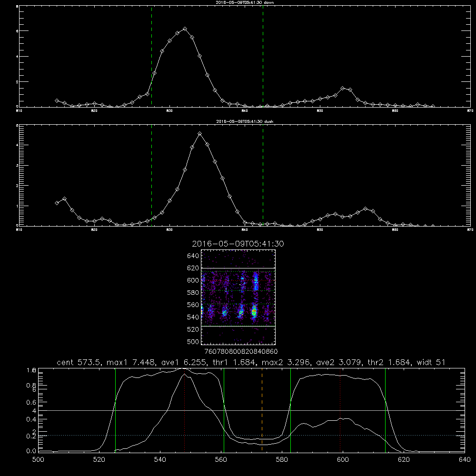Click the solid green line near 583 in bottom plot

(290, 410)
